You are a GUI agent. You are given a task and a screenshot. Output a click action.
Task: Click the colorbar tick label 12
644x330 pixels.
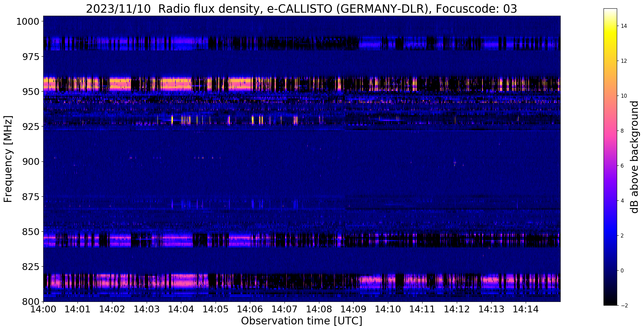pyautogui.click(x=624, y=61)
